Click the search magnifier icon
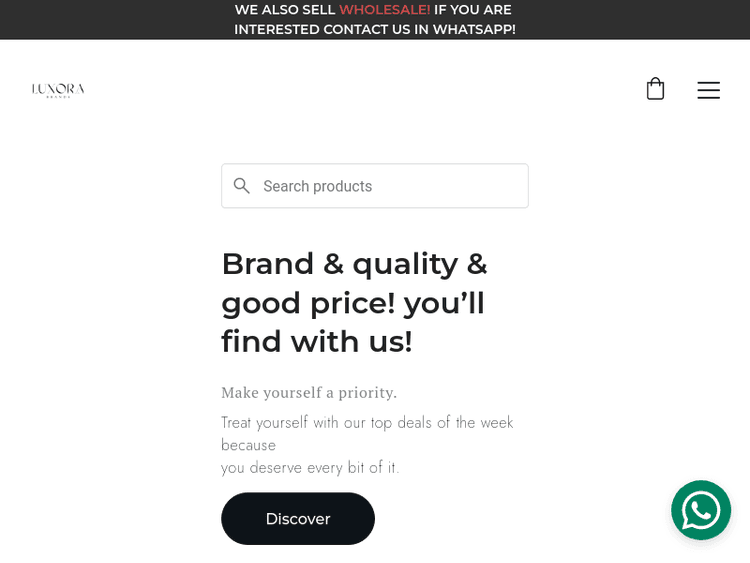Screen dimensions: 750x563 point(242,186)
